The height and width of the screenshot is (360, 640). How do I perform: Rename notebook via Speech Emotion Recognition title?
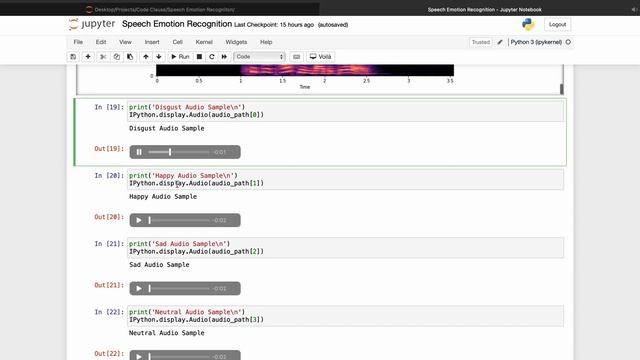(177, 24)
